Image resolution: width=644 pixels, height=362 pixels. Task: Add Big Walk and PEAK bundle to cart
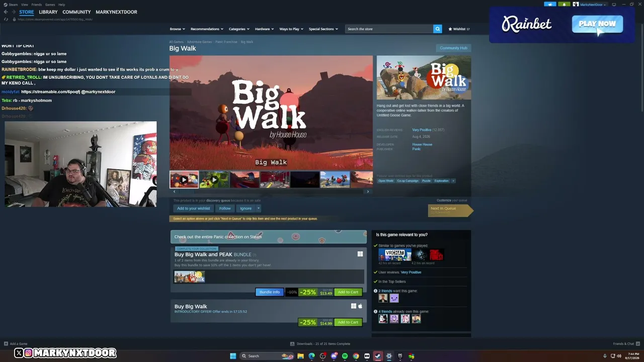pos(348,292)
